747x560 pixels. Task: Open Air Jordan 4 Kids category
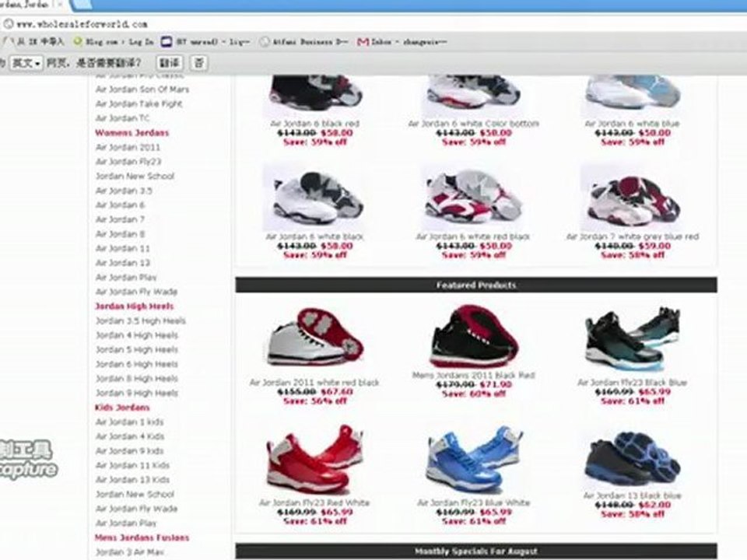click(x=130, y=436)
